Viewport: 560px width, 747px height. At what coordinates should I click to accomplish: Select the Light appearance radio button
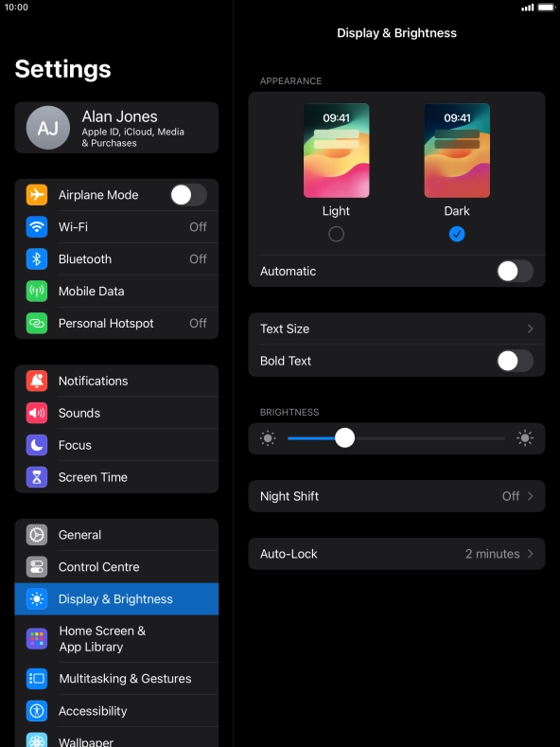336,234
